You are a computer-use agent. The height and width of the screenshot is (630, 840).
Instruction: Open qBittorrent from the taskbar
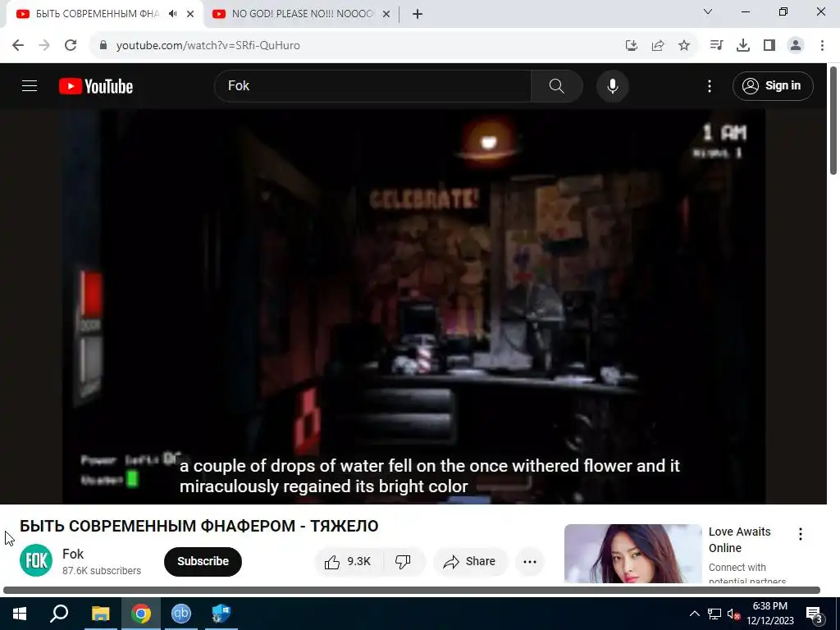coord(181,614)
